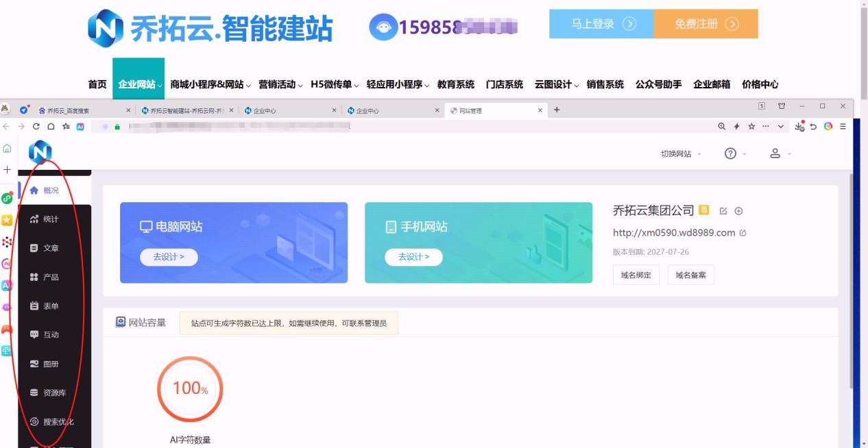Click the edit pencil icon beside 乔拓云集团公司
Screen dimensions: 868x448
click(x=723, y=211)
